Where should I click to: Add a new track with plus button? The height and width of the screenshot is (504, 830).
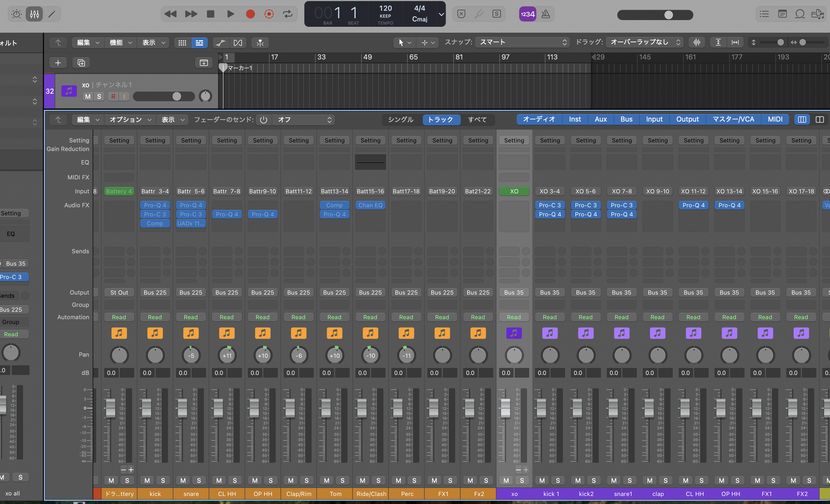click(58, 63)
